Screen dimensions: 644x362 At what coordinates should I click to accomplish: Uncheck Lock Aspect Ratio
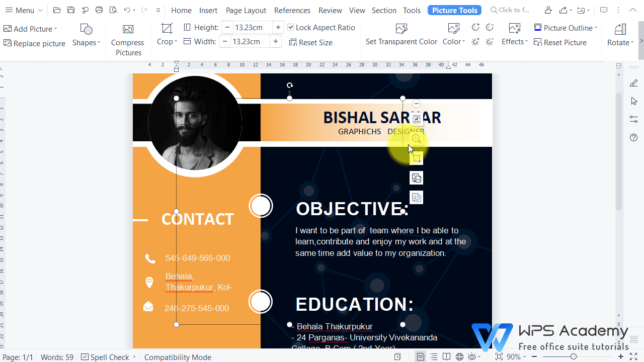[291, 28]
